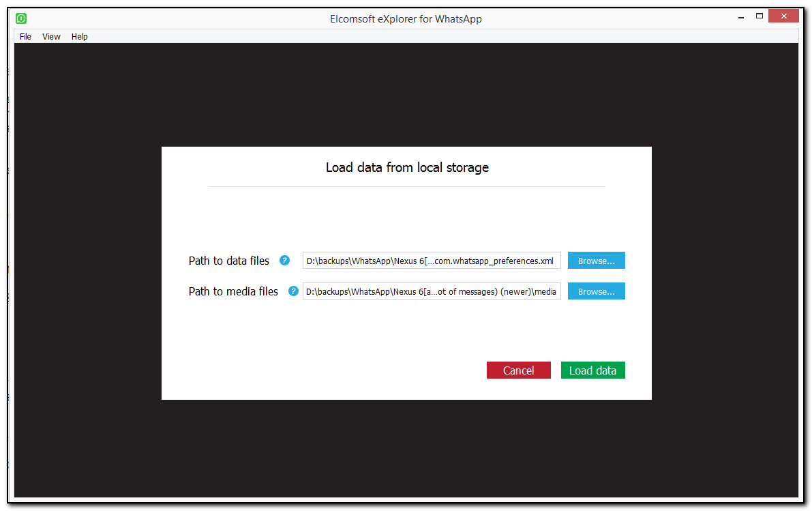812x511 pixels.
Task: Click the red close window icon
Action: pos(783,15)
